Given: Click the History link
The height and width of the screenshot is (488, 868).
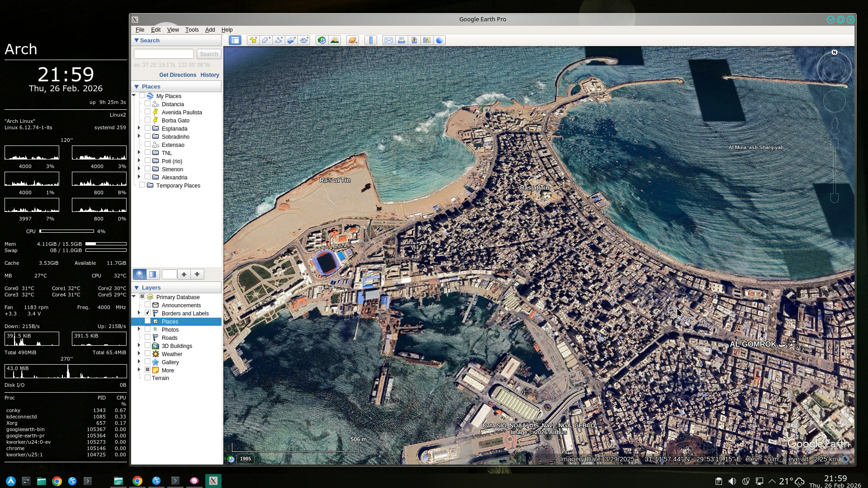Looking at the screenshot, I should click(x=209, y=75).
